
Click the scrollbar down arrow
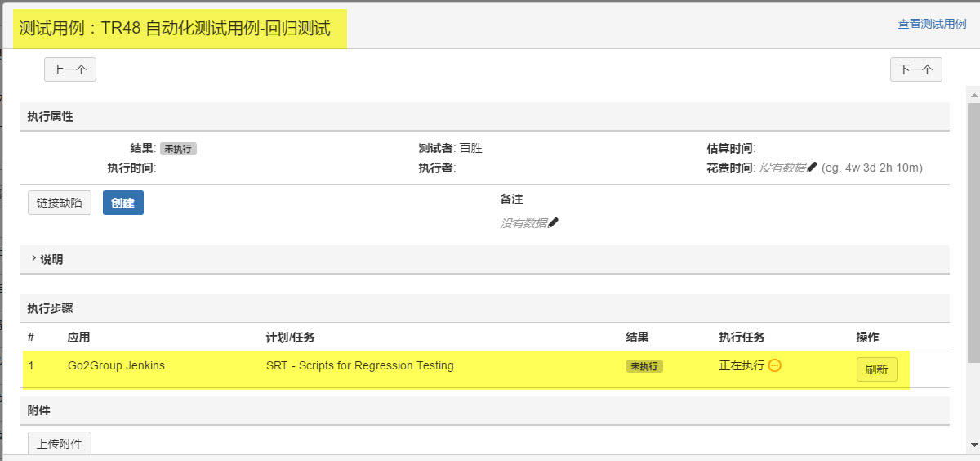[973, 444]
